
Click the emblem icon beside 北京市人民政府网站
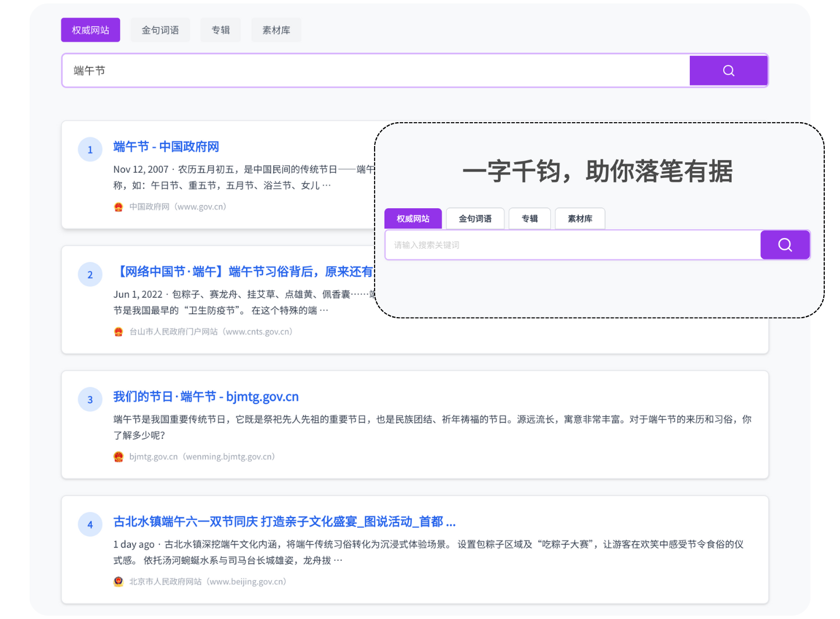[119, 582]
